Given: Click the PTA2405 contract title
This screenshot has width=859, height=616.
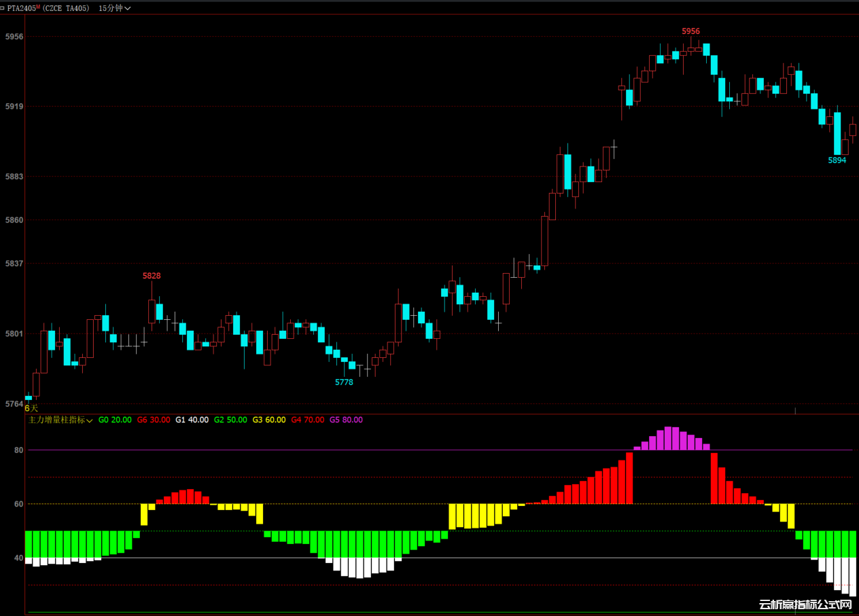Looking at the screenshot, I should tap(22, 8).
